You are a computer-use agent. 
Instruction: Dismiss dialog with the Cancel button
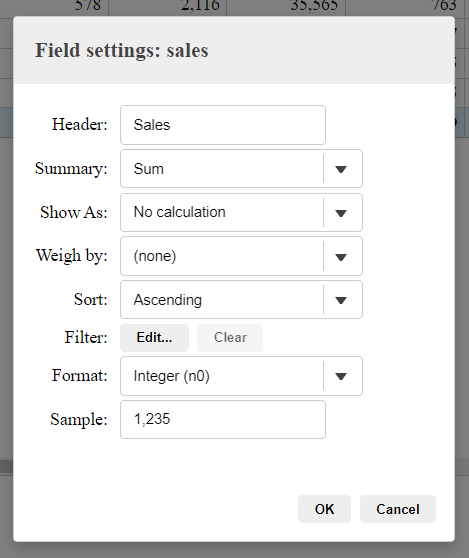(x=398, y=509)
